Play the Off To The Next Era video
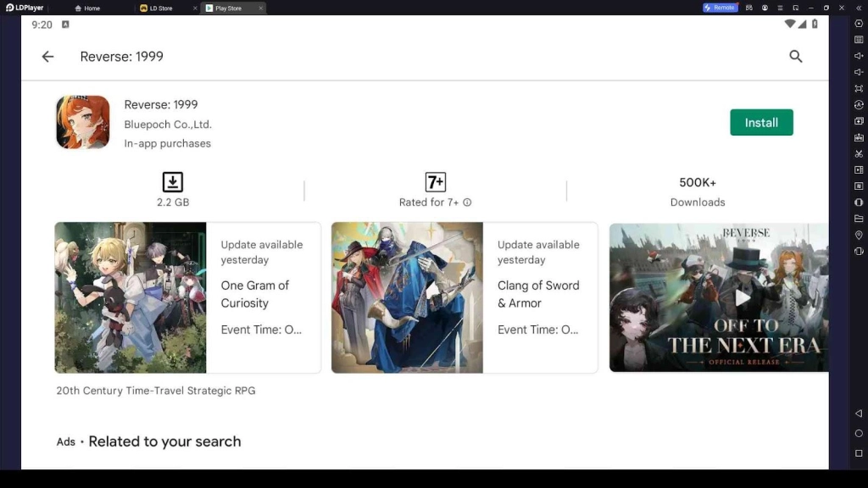Viewport: 868px width, 488px height. [742, 297]
